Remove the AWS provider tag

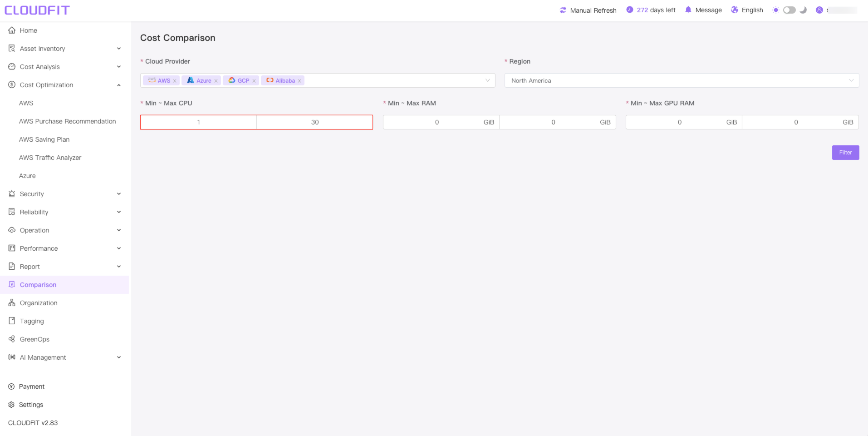click(x=175, y=81)
